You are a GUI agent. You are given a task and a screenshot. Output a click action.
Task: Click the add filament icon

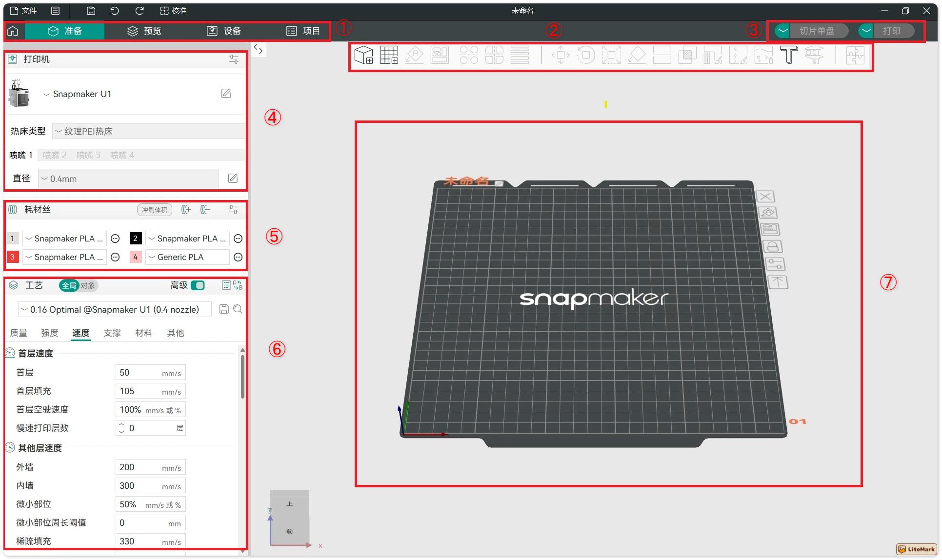coord(186,210)
